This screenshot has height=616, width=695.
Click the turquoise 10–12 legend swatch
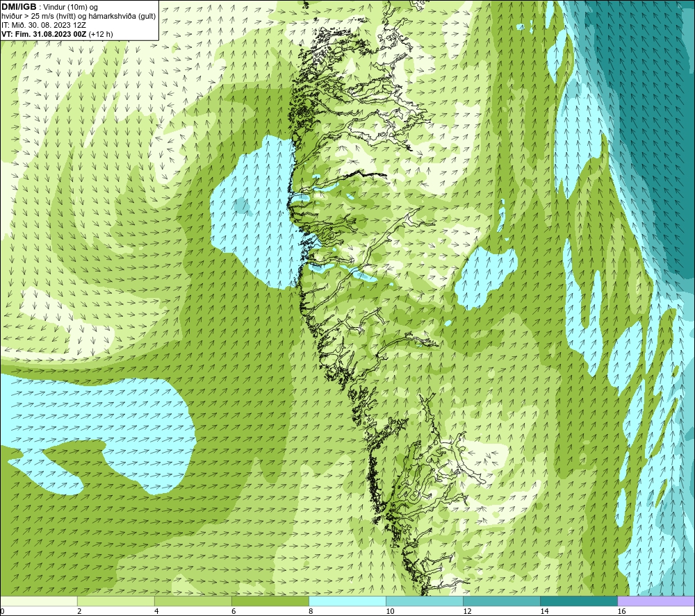(x=425, y=601)
